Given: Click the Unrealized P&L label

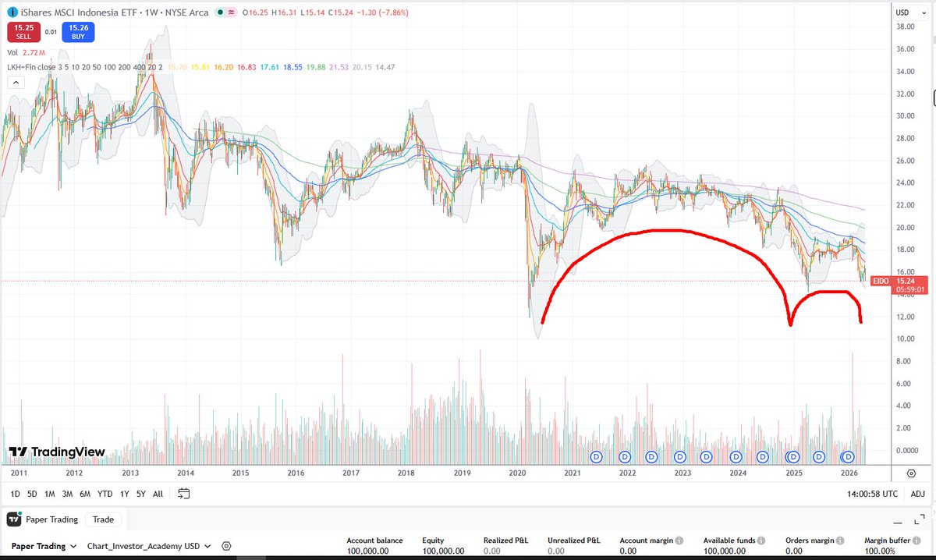Looking at the screenshot, I should coord(573,540).
